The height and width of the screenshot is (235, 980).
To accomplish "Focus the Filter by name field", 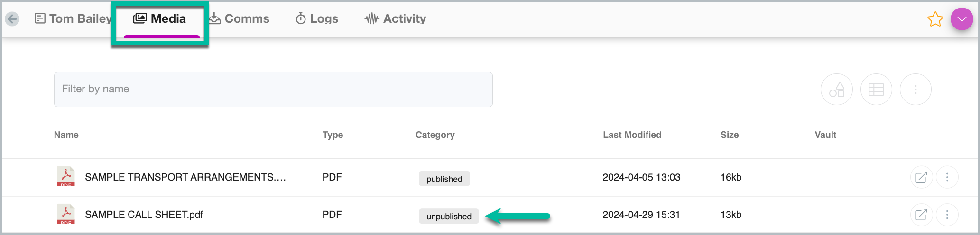I will click(273, 90).
